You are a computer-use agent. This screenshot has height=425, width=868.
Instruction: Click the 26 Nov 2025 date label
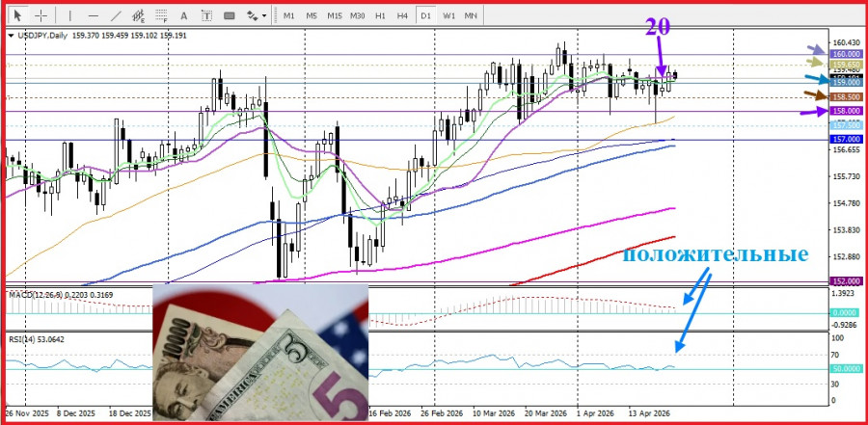click(x=27, y=413)
